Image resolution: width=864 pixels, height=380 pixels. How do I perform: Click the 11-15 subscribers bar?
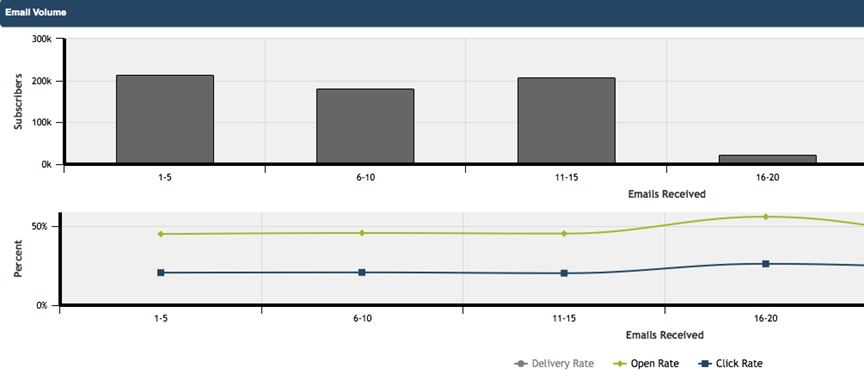pyautogui.click(x=566, y=121)
